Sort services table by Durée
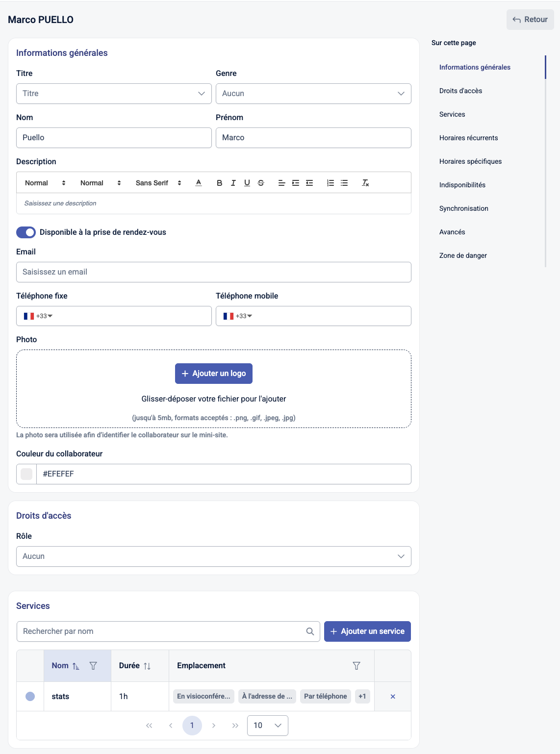 pos(147,666)
